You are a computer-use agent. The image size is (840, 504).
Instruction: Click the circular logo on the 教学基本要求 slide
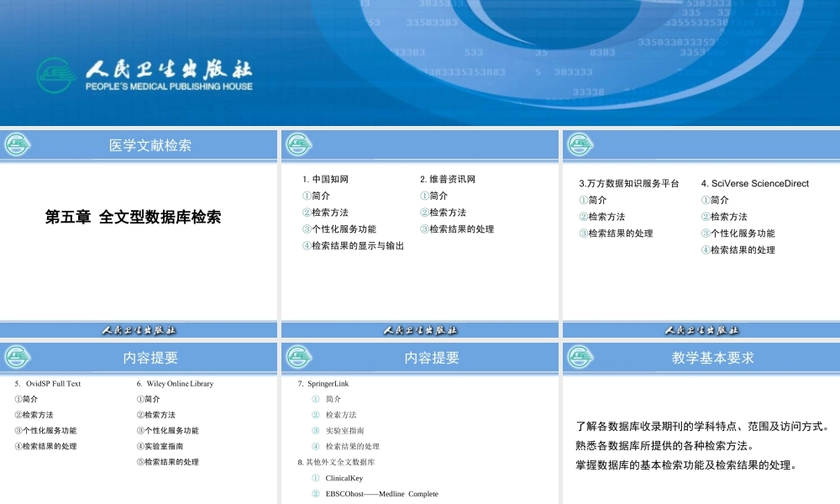point(579,356)
